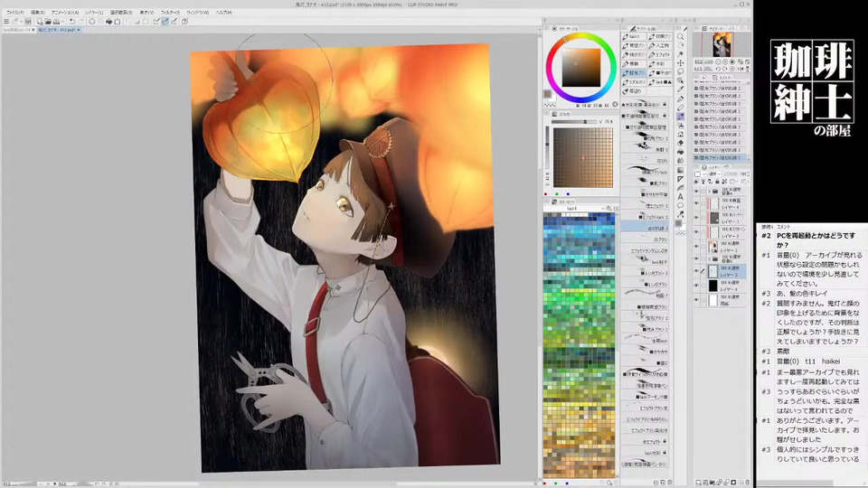Select the Eyedropper tool
Viewport: 868px width, 488px height.
pos(680,89)
